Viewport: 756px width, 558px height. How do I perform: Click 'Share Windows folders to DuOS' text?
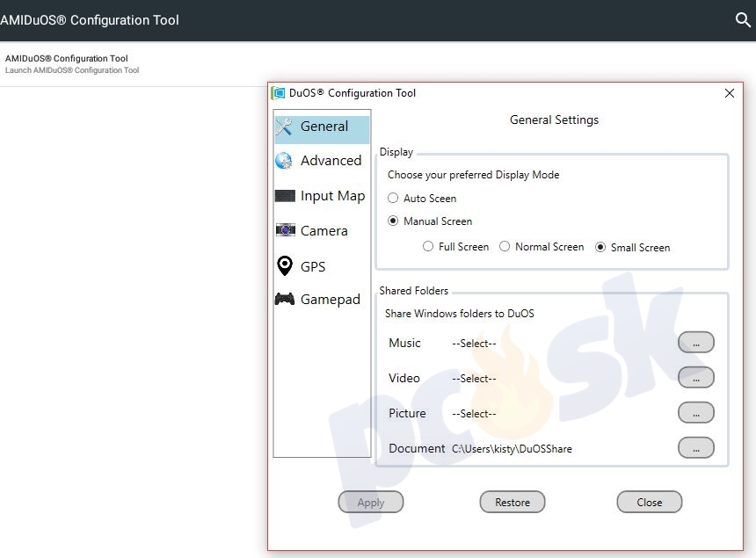460,314
